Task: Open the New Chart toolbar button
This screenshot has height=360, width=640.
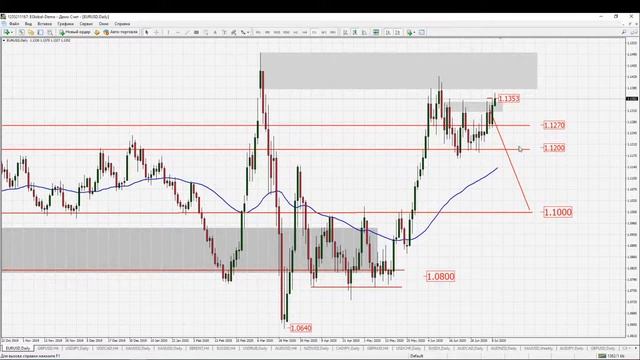Action: click(x=6, y=32)
